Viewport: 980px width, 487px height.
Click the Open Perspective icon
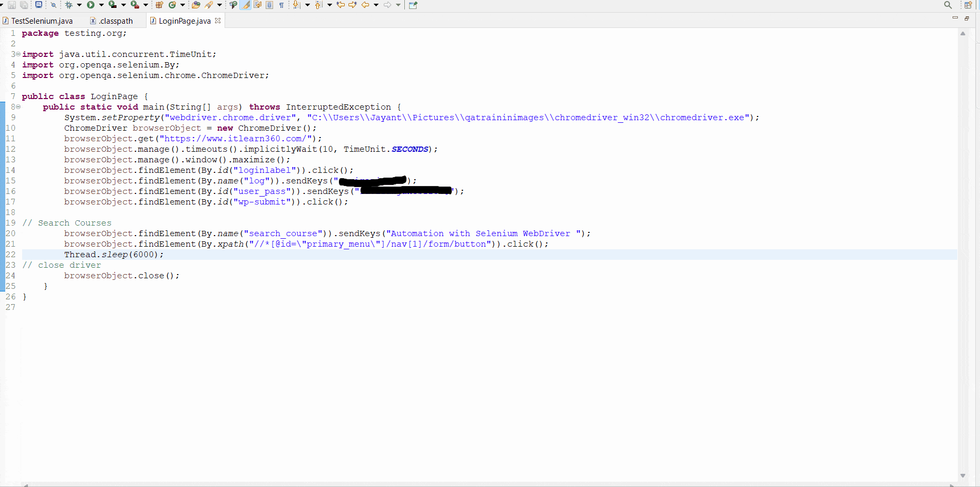pyautogui.click(x=968, y=5)
